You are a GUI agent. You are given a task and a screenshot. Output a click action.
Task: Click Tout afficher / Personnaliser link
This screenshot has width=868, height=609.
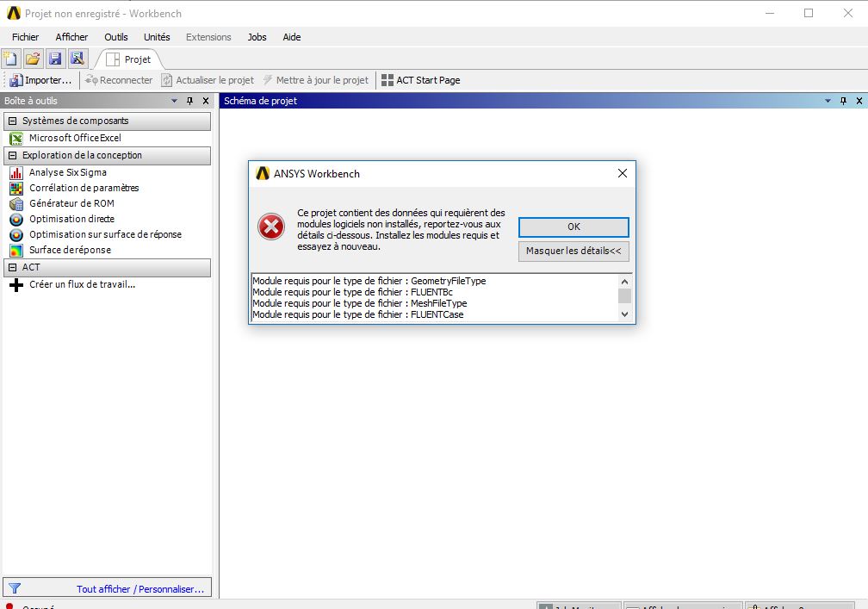coord(140,589)
